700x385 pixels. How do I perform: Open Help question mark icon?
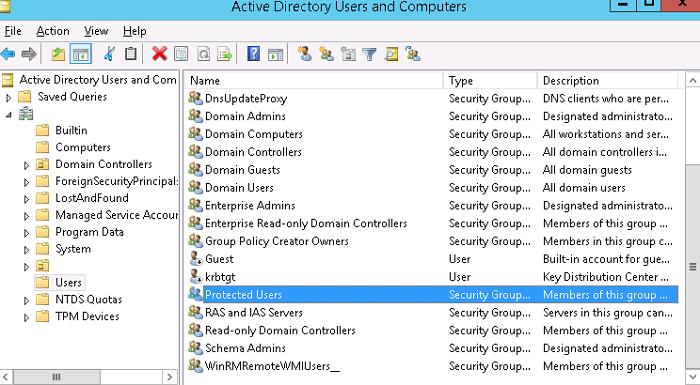click(253, 54)
